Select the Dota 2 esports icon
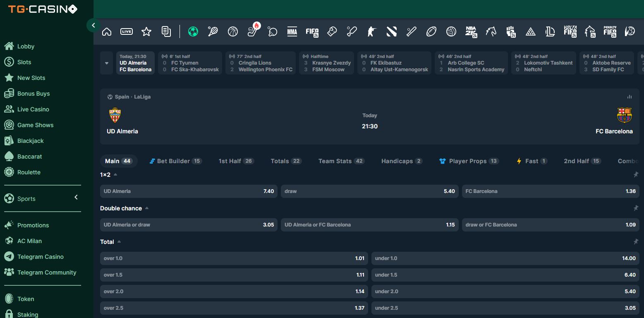This screenshot has width=644, height=318. tap(392, 31)
